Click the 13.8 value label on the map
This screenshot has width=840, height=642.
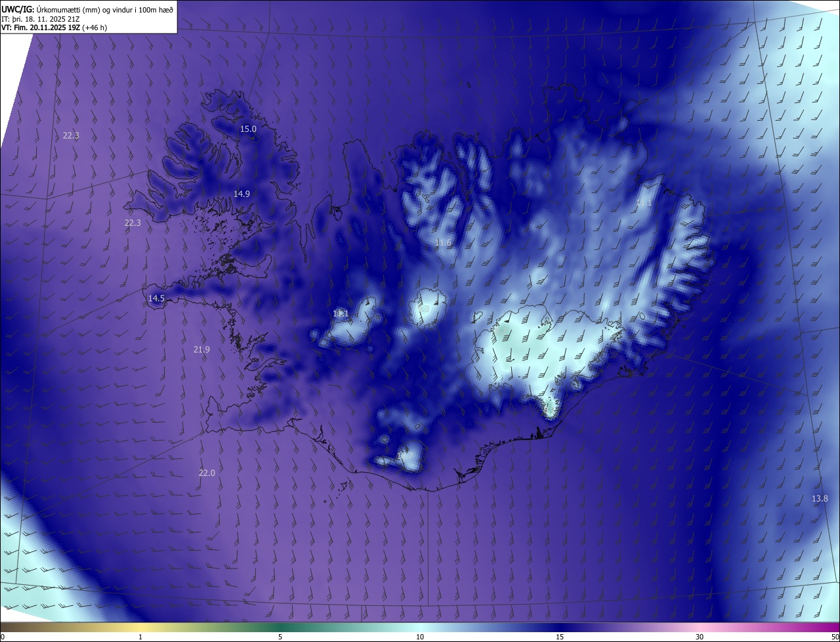[820, 498]
